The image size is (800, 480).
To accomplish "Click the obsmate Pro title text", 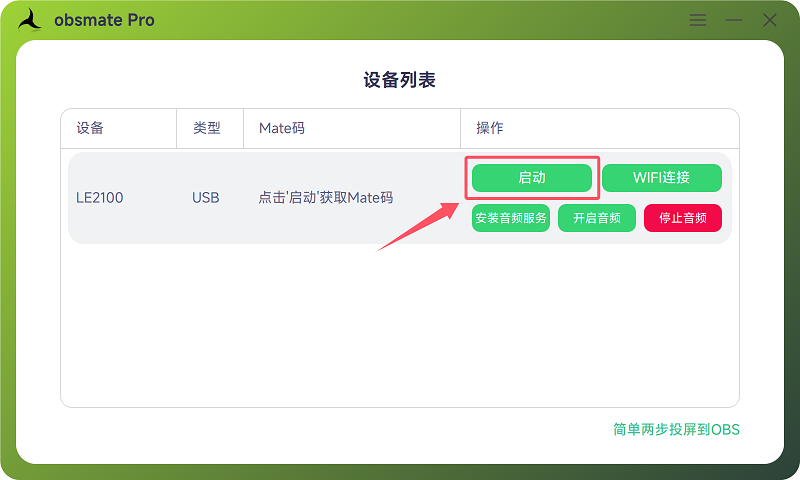I will click(104, 20).
